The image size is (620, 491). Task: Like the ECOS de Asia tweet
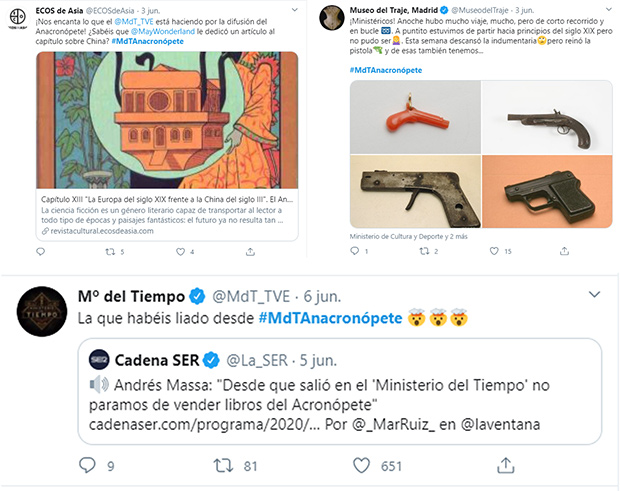click(180, 251)
